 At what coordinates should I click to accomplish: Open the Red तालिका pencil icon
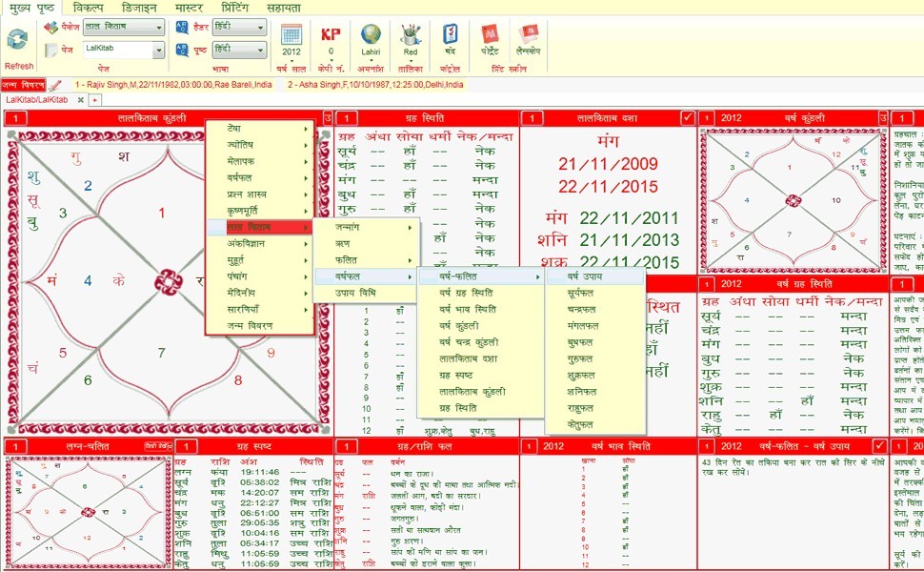point(409,36)
